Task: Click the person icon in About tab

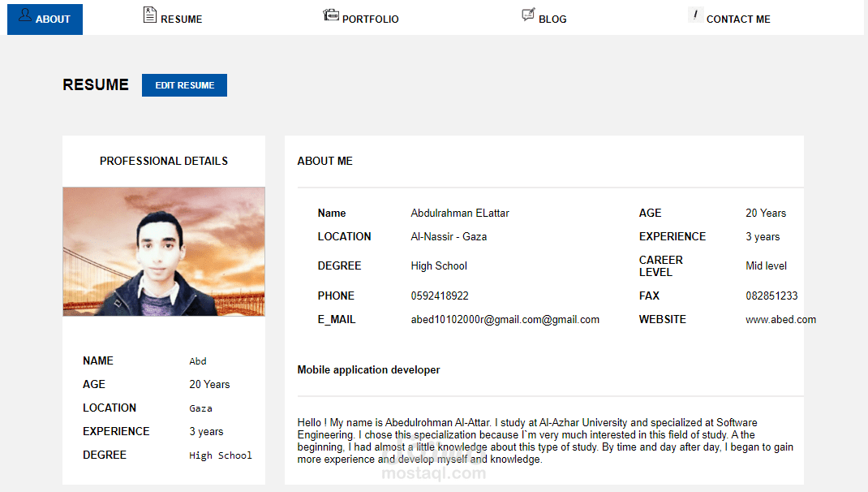Action: click(x=25, y=15)
